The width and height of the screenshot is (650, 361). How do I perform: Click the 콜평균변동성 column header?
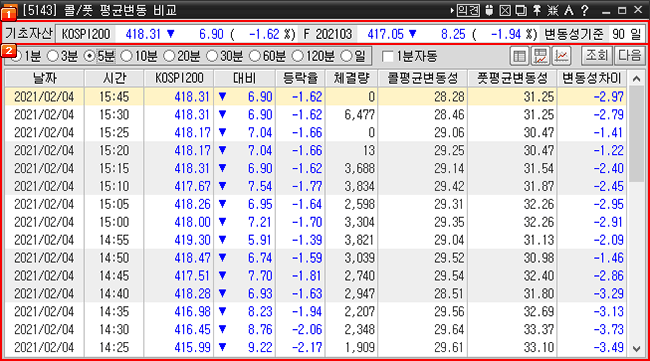point(423,78)
